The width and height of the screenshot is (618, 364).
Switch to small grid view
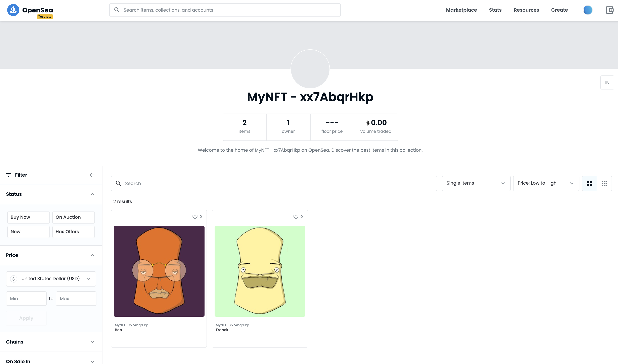click(604, 183)
